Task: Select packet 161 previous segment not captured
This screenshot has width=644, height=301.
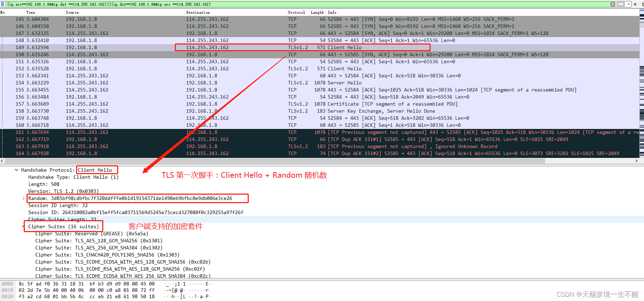Action: [x=320, y=132]
